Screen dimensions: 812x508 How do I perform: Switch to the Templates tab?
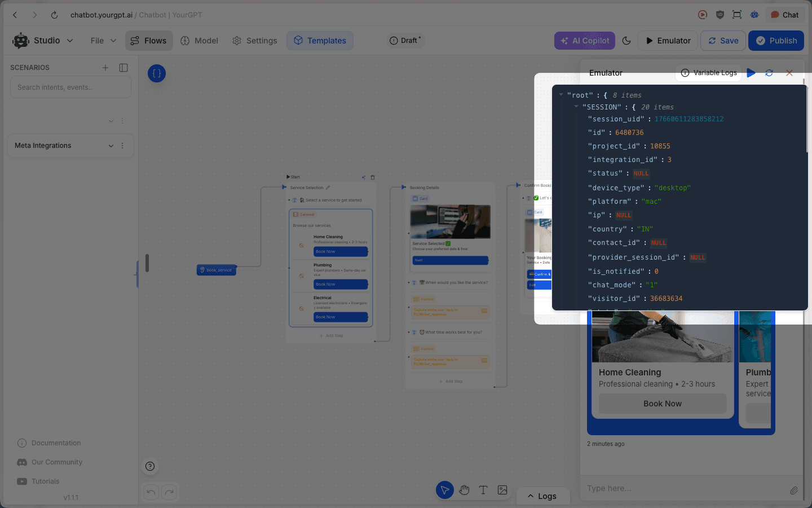[320, 40]
